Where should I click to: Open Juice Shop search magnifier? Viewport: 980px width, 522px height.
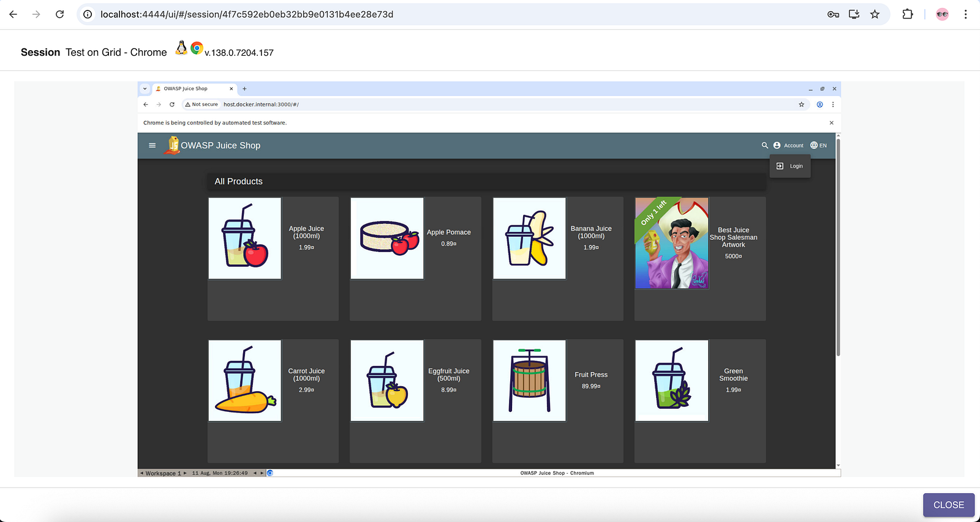click(764, 145)
